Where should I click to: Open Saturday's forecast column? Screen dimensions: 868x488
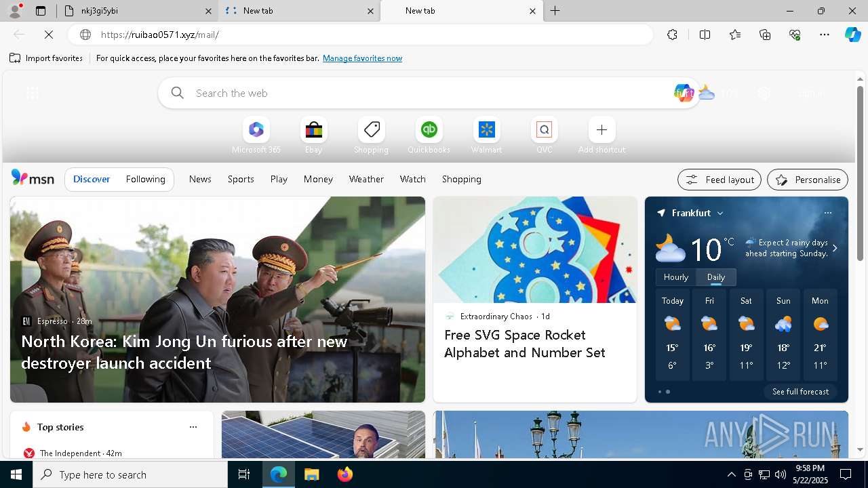746,336
